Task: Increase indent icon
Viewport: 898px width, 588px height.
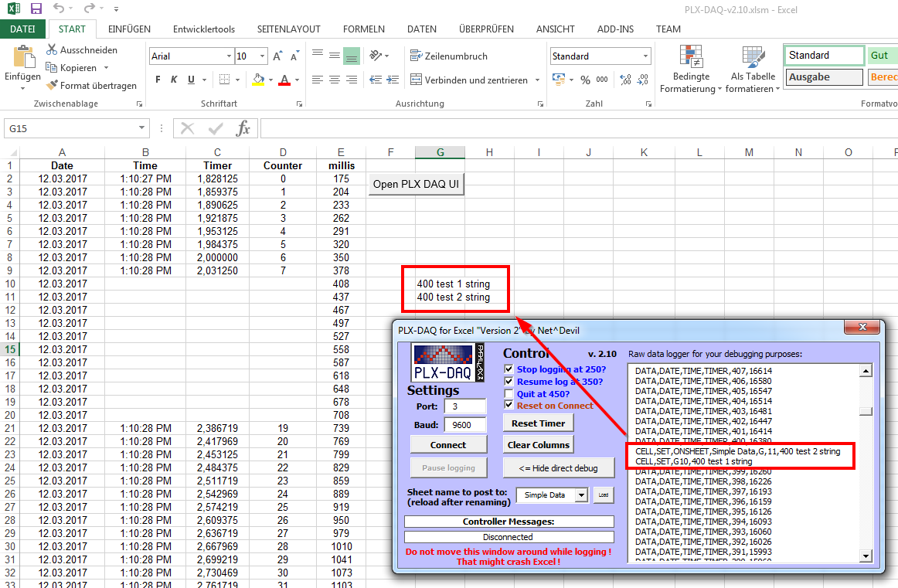Action: click(x=393, y=80)
